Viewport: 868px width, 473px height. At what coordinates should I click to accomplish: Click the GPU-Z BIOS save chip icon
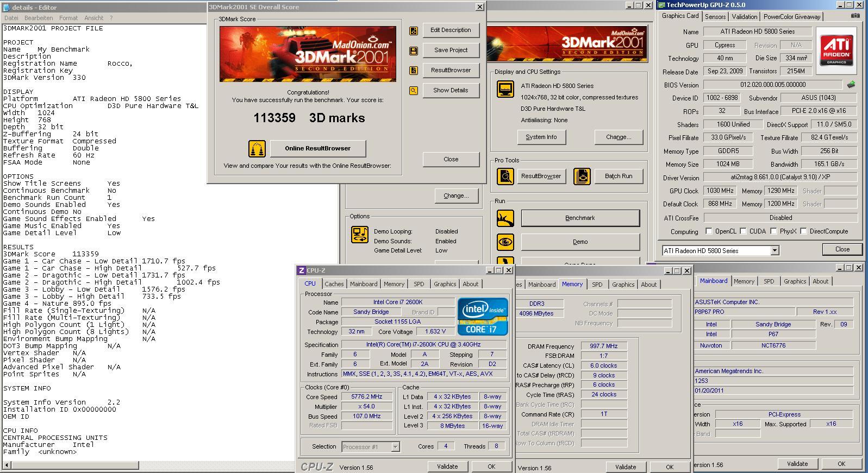click(851, 85)
